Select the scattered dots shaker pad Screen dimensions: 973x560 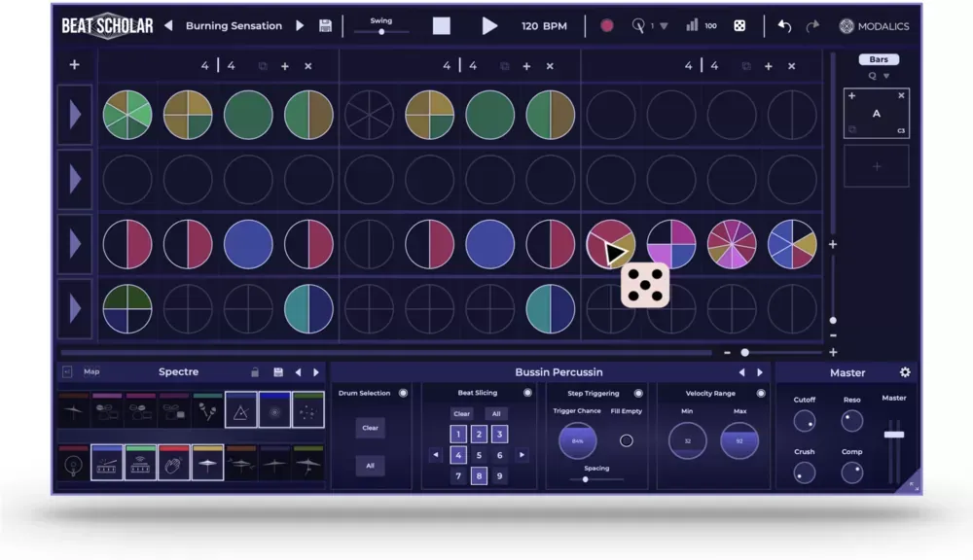point(307,410)
